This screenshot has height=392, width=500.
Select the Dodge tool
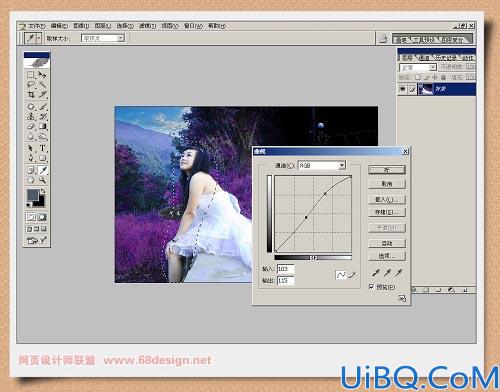[x=42, y=136]
